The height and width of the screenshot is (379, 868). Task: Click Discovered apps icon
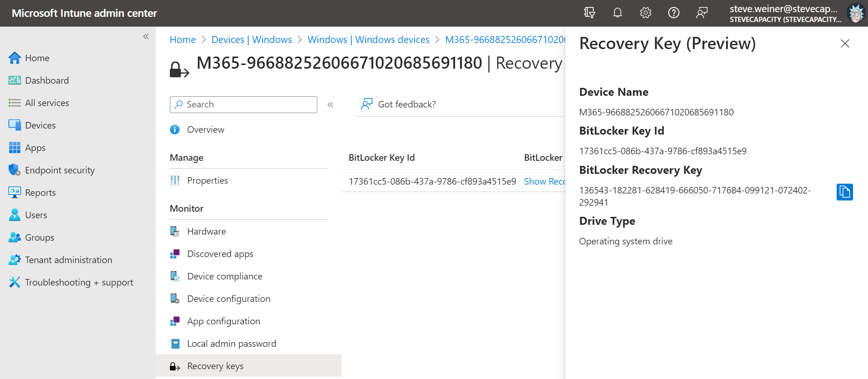[x=175, y=254]
